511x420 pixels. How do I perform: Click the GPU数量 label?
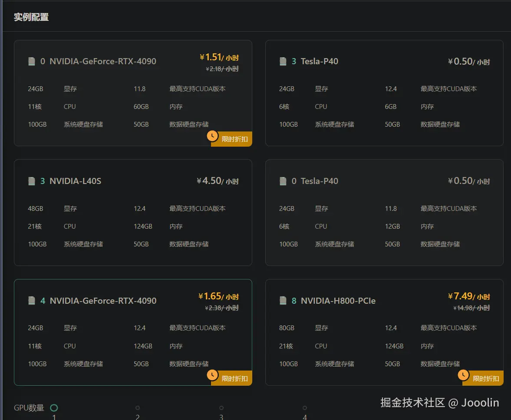tap(29, 407)
